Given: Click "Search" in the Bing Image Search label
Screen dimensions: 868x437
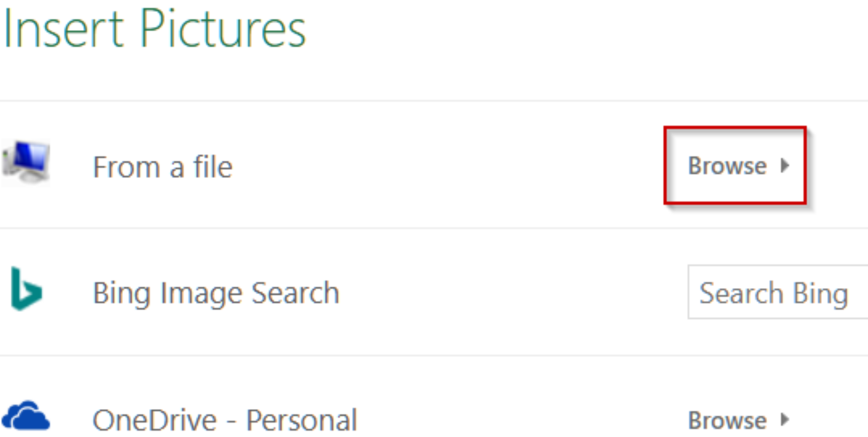Looking at the screenshot, I should coord(295,293).
